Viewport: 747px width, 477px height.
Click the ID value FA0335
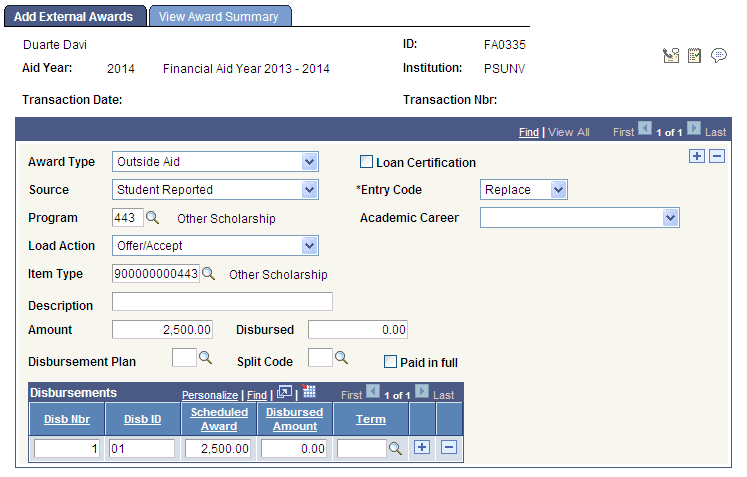point(505,45)
